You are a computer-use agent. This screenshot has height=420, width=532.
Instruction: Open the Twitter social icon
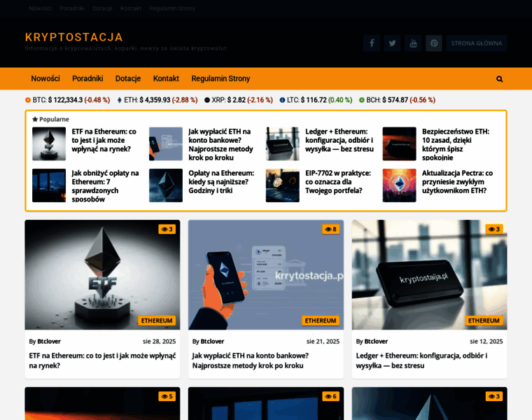point(392,43)
